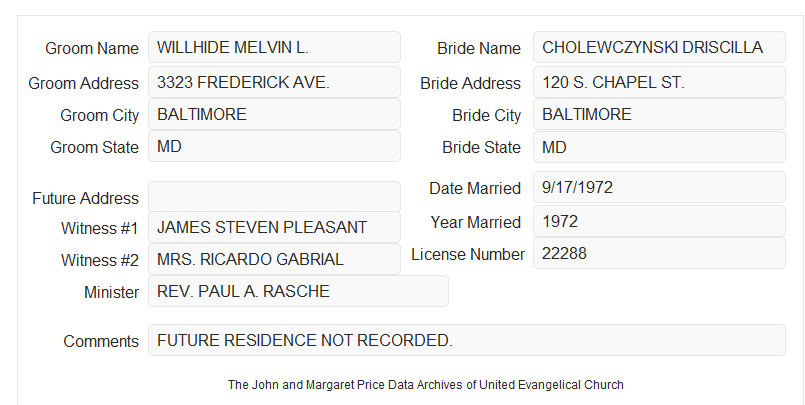The width and height of the screenshot is (805, 405).
Task: Click the empty Future Address field
Action: [x=274, y=197]
